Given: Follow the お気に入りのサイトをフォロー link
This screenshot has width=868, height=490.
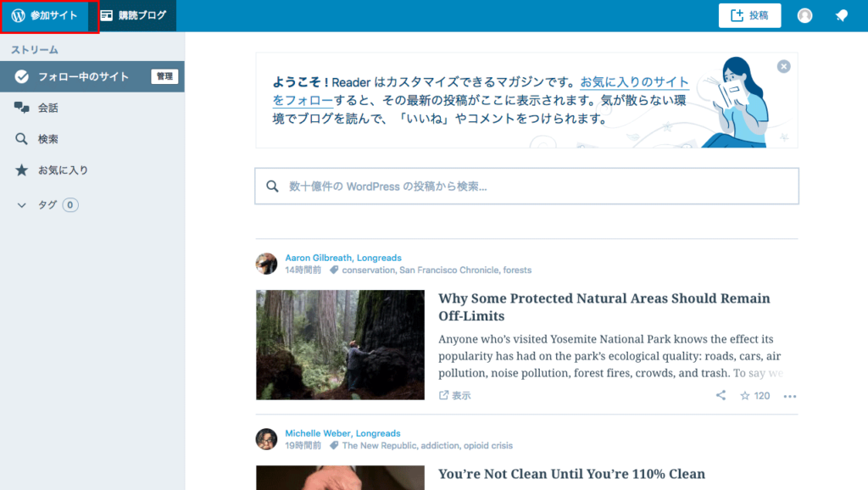Looking at the screenshot, I should click(x=634, y=82).
